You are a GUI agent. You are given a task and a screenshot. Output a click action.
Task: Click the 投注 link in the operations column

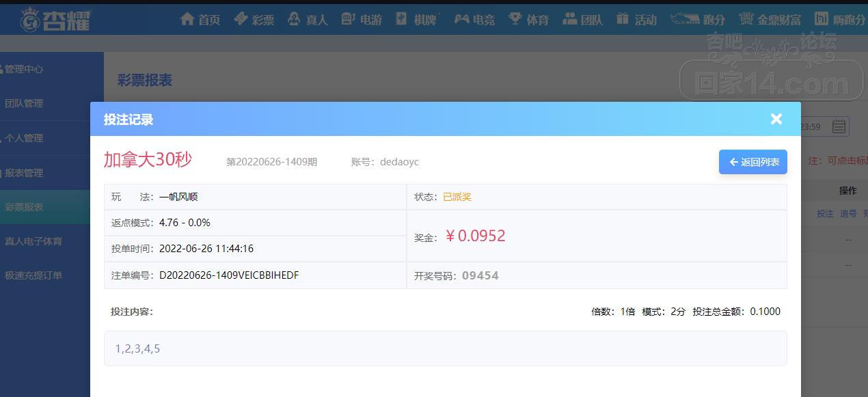[x=825, y=214]
